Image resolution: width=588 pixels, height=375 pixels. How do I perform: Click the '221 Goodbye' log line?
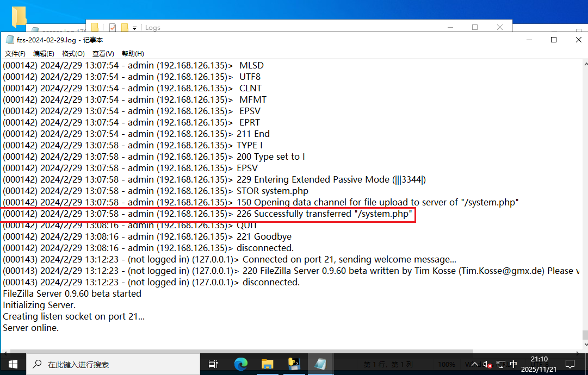(x=147, y=237)
